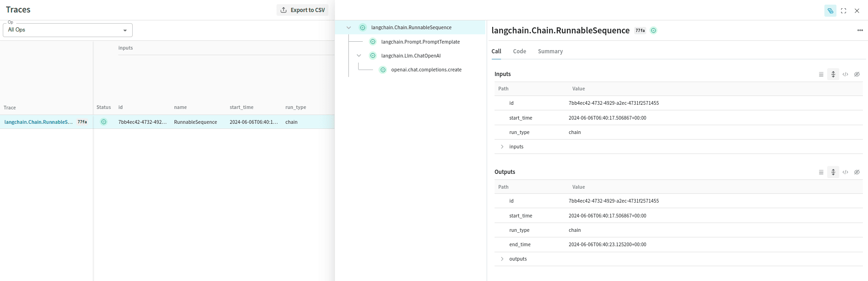Click status icon of langchain.Llm.ChatOpenAI
This screenshot has width=868, height=281.
point(373,56)
